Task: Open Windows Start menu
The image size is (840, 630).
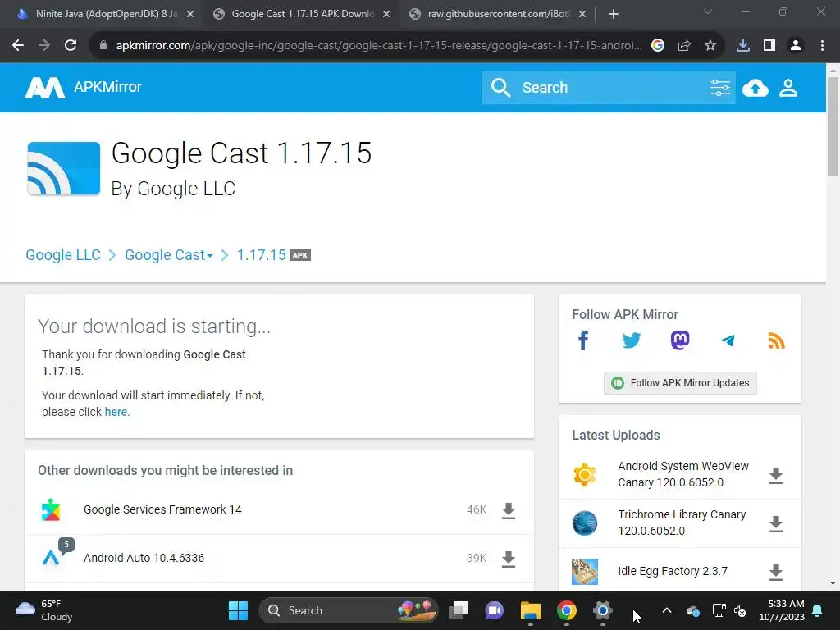Action: pos(238,610)
